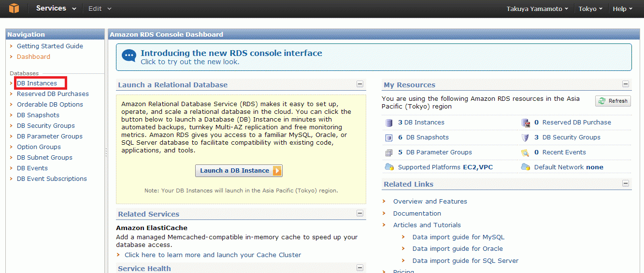The width and height of the screenshot is (644, 273).
Task: Open 3 DB Instances resource link
Action: pyautogui.click(x=421, y=123)
